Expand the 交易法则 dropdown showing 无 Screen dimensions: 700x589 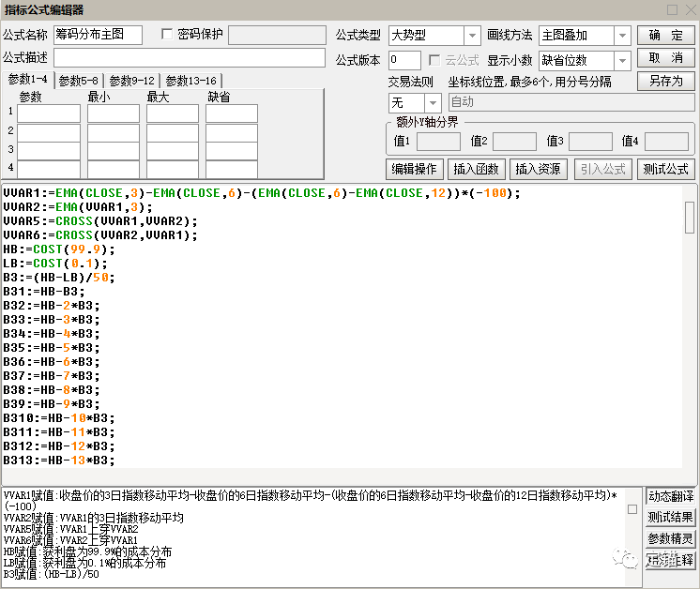pyautogui.click(x=433, y=103)
